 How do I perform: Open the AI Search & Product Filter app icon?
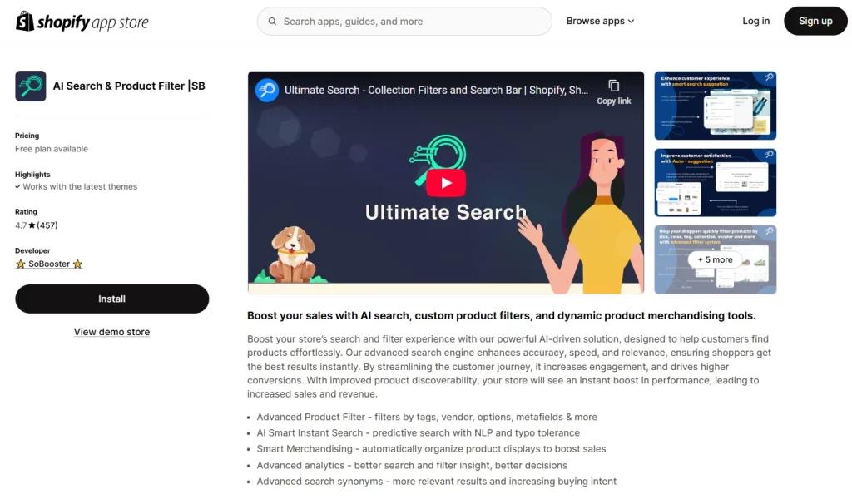[x=31, y=86]
